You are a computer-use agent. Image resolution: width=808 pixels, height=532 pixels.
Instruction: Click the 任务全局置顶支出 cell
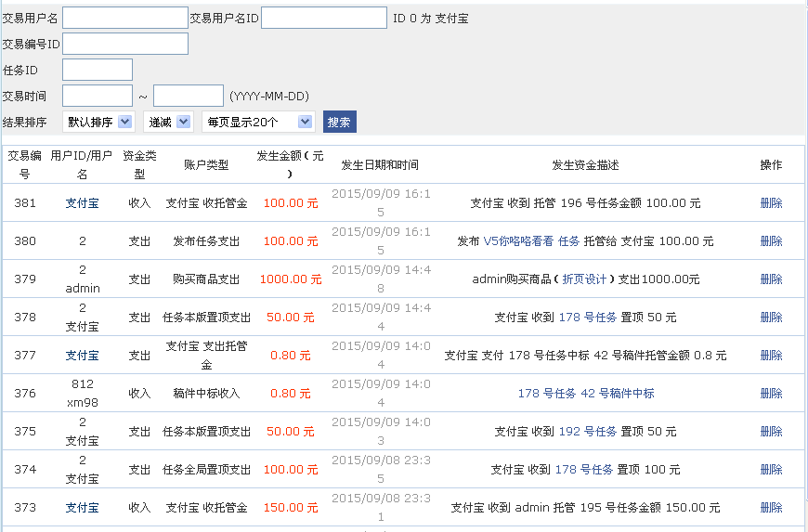(206, 470)
